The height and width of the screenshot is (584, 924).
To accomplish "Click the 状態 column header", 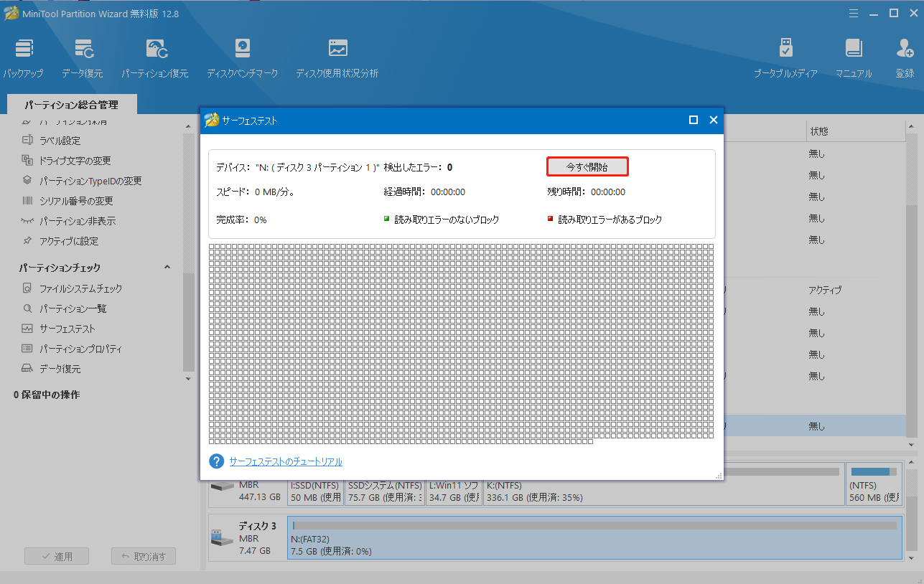I will point(819,131).
